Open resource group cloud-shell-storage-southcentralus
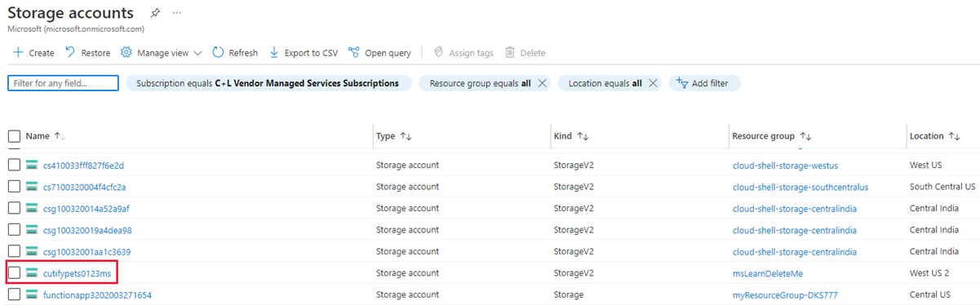 pos(800,187)
